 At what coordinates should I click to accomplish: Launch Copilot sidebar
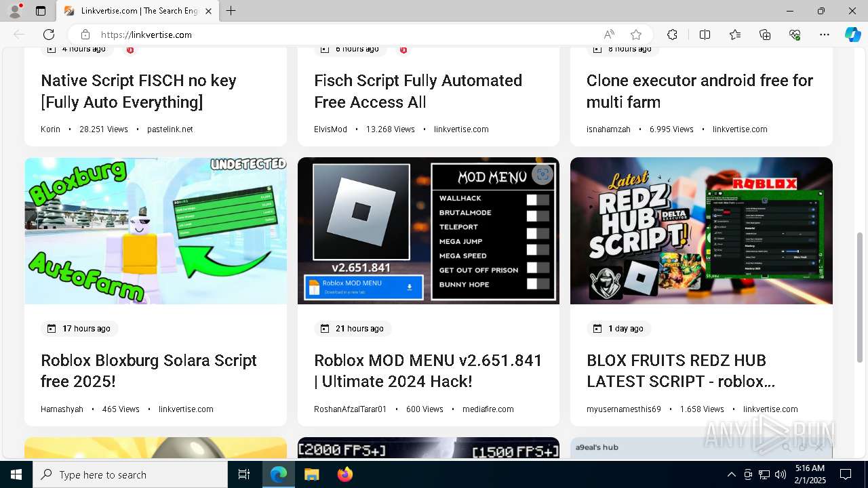tap(852, 35)
